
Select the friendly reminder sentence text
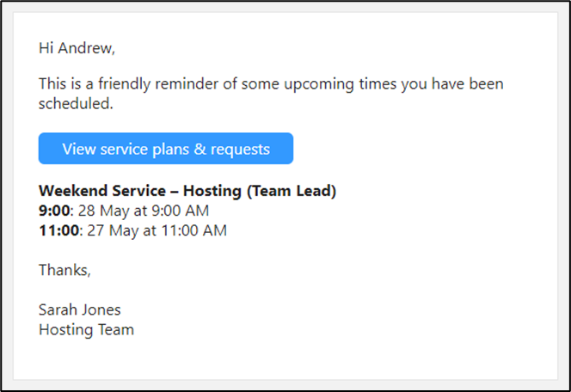271,94
